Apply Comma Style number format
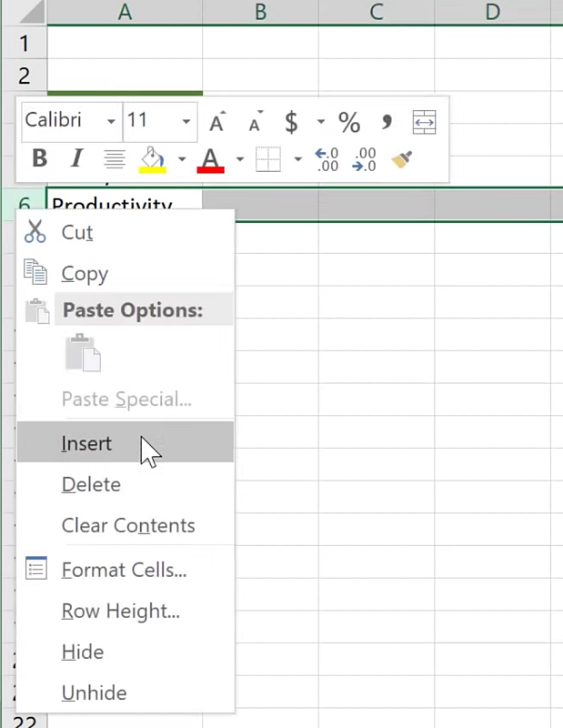563x728 pixels. [387, 122]
